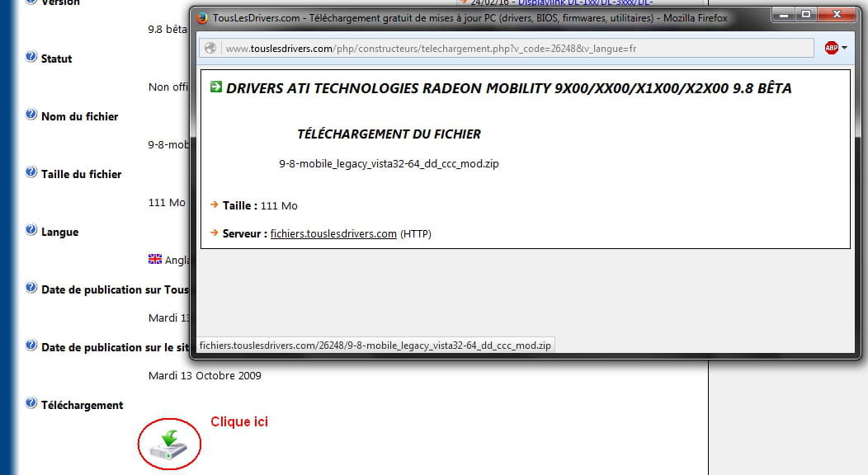Open the Adblock Plus dropdown arrow
Screen dimensions: 868x475
(844, 48)
